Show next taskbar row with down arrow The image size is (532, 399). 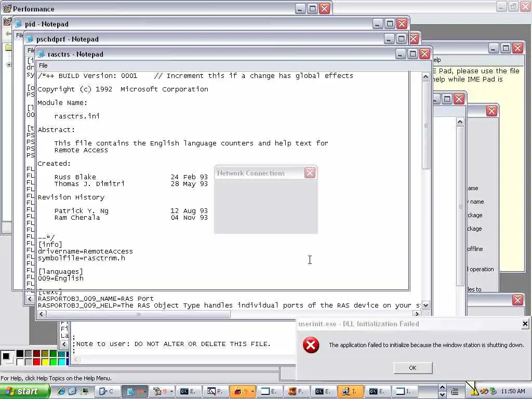pyautogui.click(x=442, y=395)
